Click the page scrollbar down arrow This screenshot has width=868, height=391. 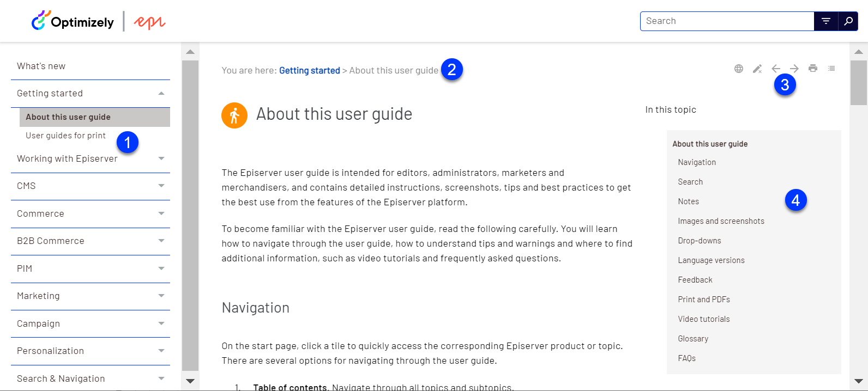[x=859, y=381]
